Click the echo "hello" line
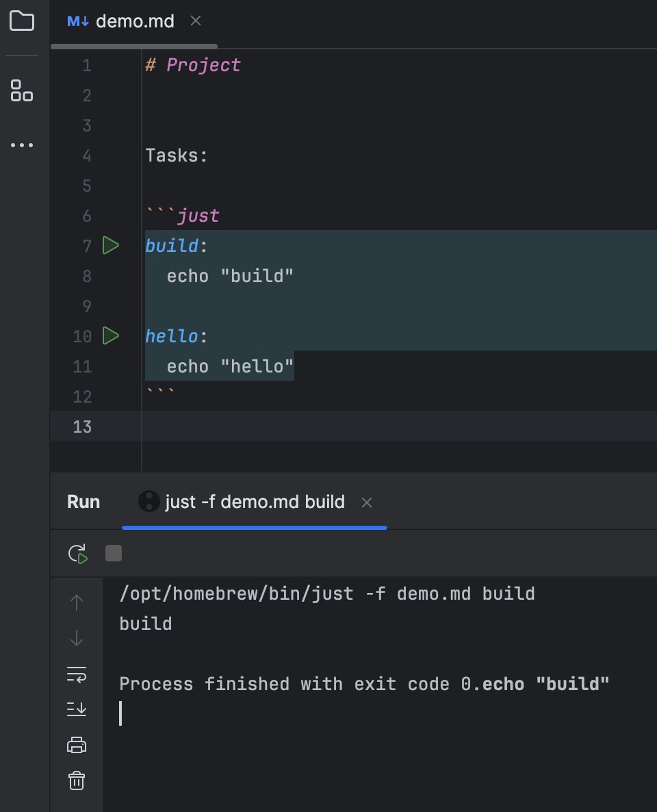 230,366
